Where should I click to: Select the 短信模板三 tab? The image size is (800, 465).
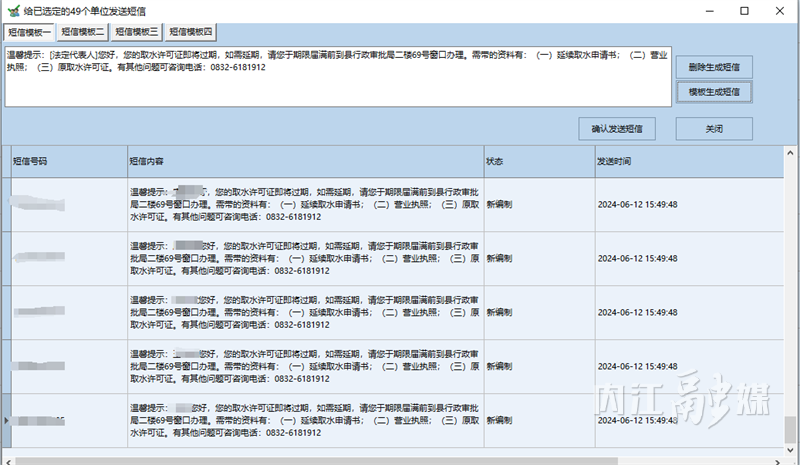click(136, 32)
